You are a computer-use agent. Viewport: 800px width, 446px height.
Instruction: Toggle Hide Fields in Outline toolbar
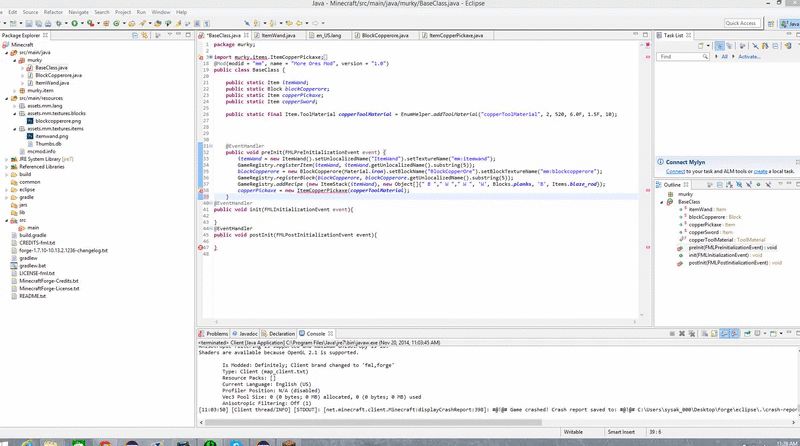tap(739, 185)
